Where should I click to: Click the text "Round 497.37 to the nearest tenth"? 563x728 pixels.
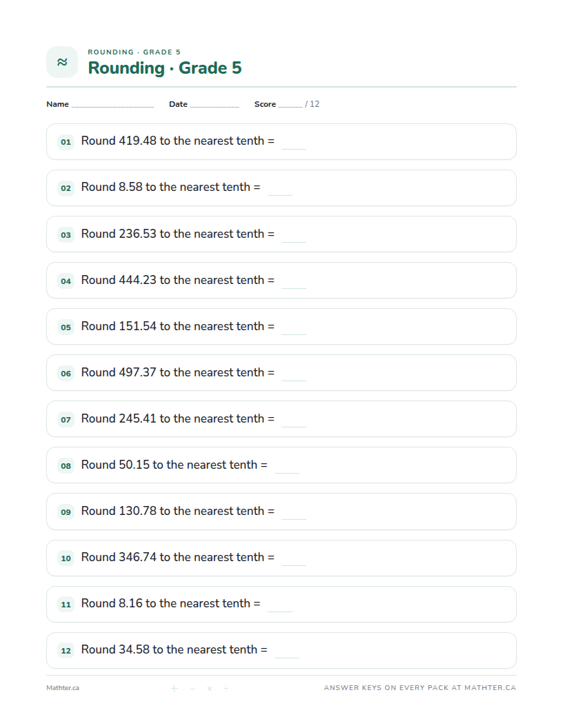tap(172, 372)
